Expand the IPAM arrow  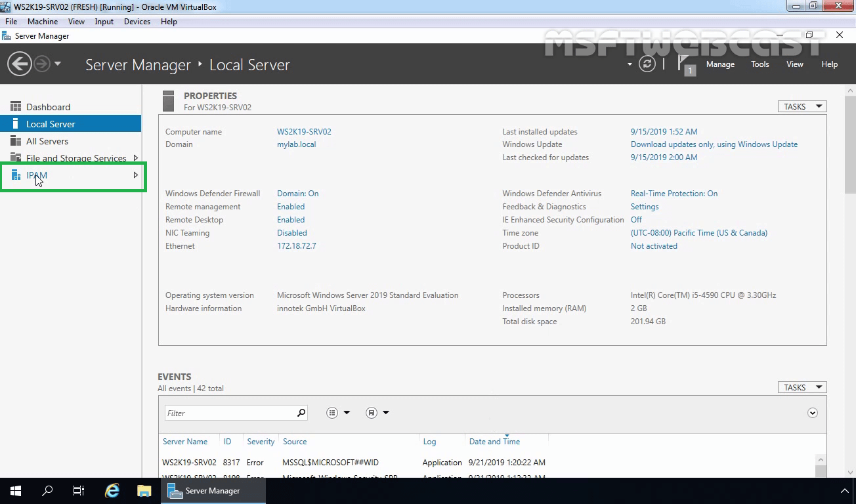[136, 175]
